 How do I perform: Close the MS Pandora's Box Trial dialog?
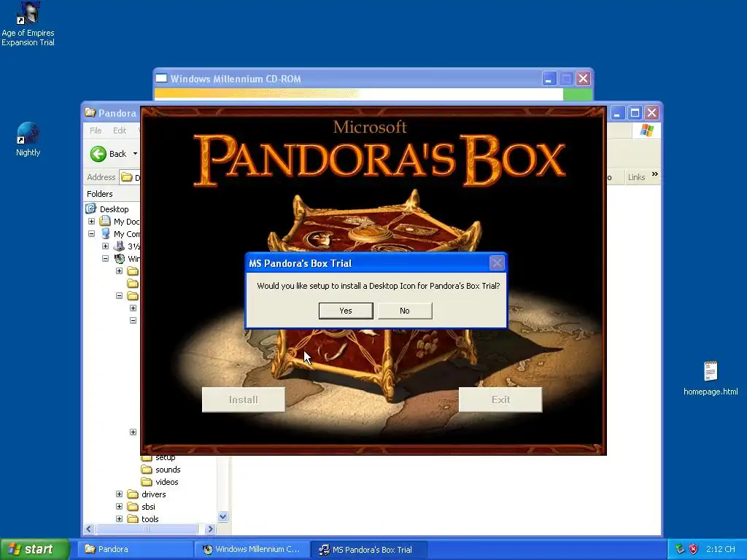(497, 262)
